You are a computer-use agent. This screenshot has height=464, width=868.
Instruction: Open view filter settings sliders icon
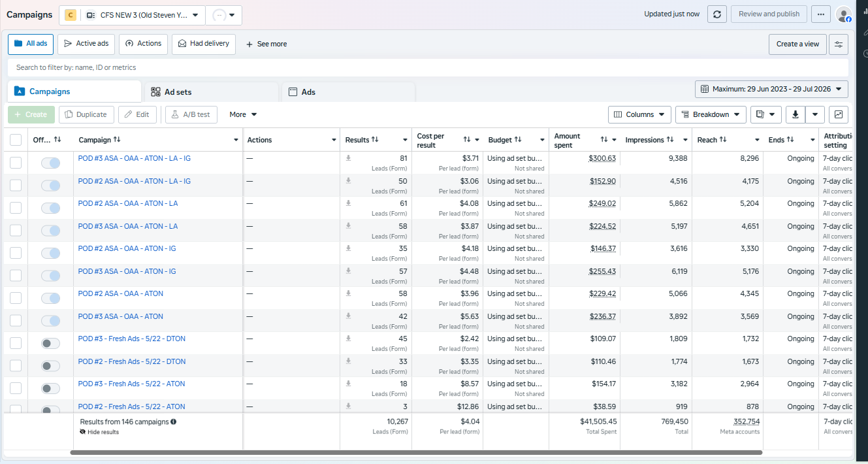click(839, 44)
